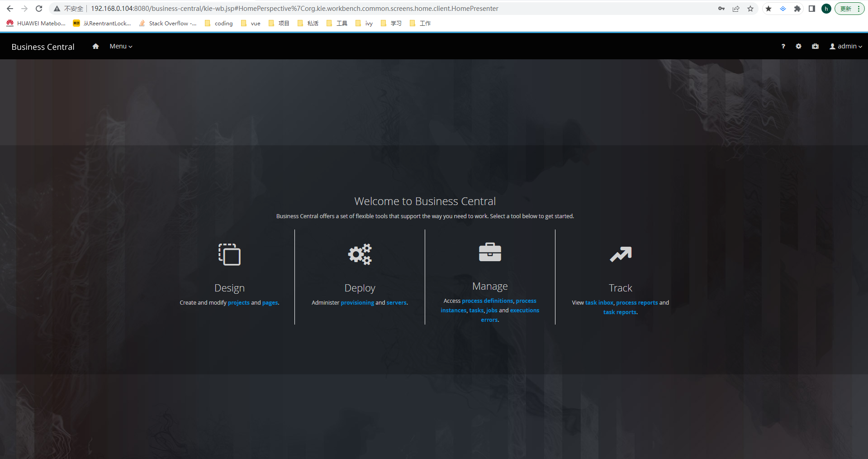
Task: Click the Deploy gears icon
Action: [360, 254]
